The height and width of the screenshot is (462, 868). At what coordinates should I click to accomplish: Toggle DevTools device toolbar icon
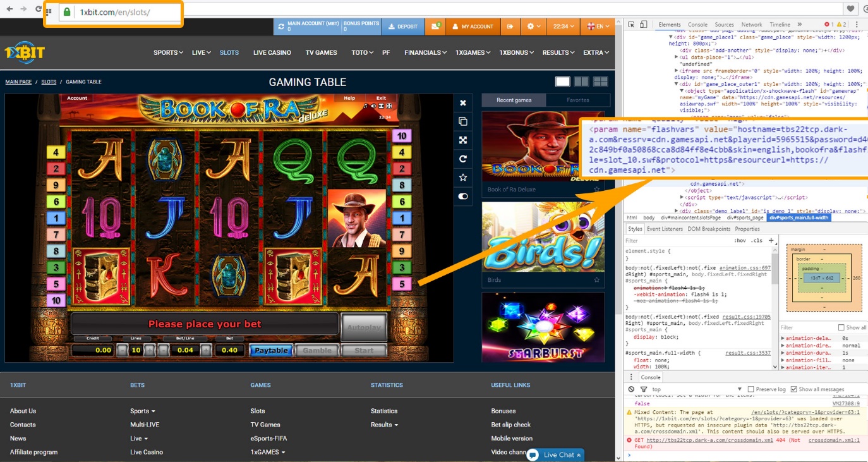(643, 25)
